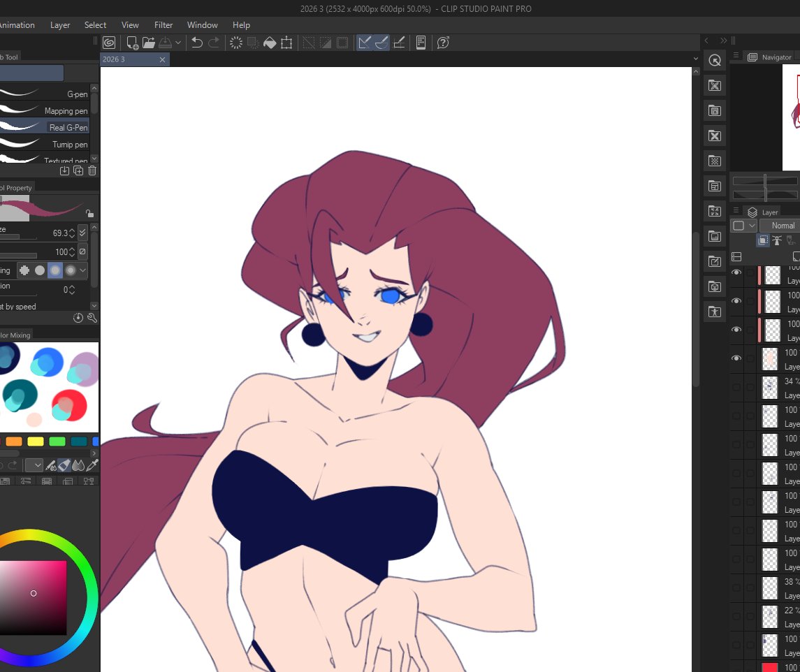
Task: Open the Filter menu
Action: click(x=163, y=25)
